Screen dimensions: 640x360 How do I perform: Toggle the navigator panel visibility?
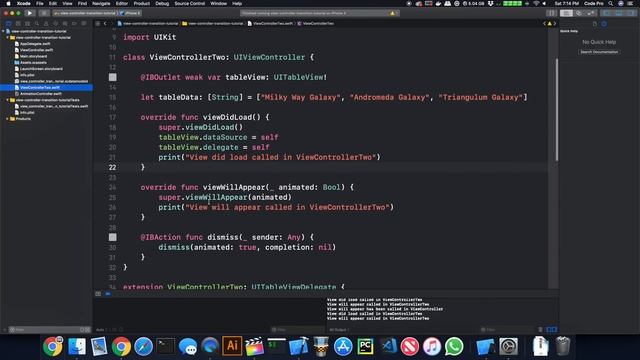(607, 13)
